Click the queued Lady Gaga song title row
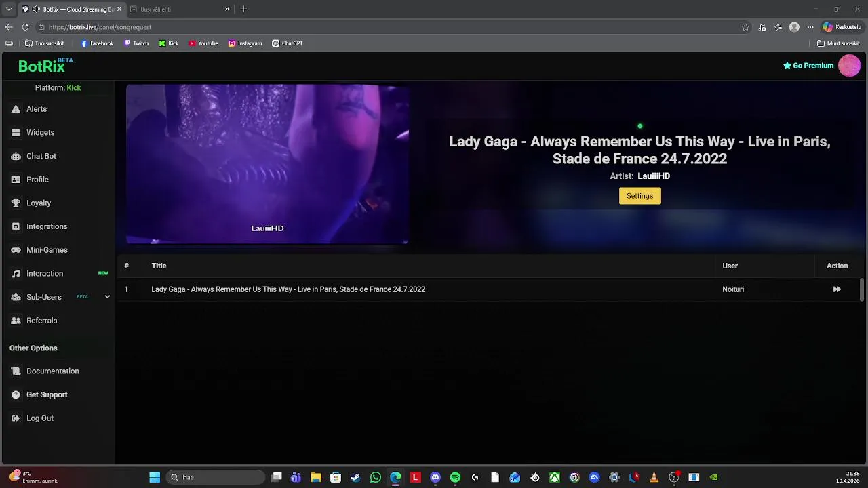Viewport: 868px width, 488px height. [x=288, y=289]
